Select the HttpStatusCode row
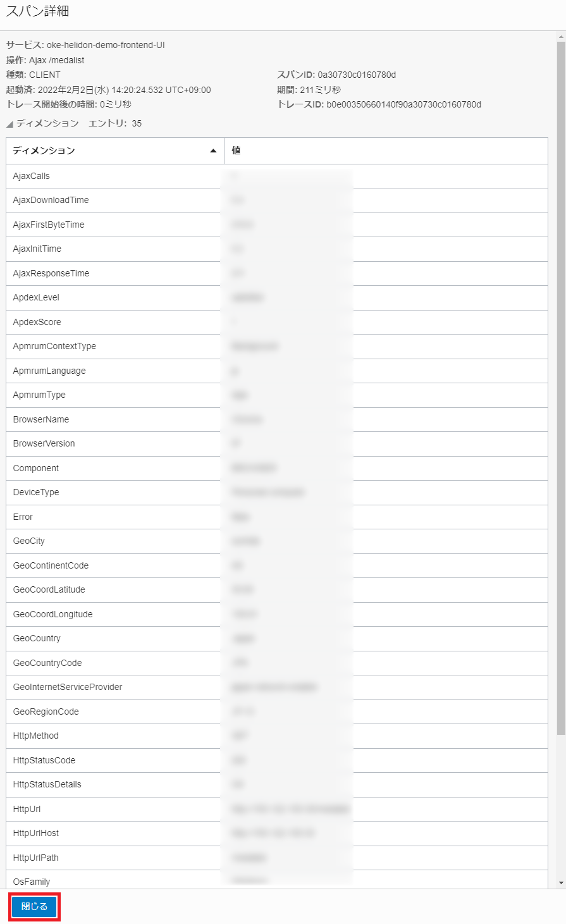 [44, 760]
